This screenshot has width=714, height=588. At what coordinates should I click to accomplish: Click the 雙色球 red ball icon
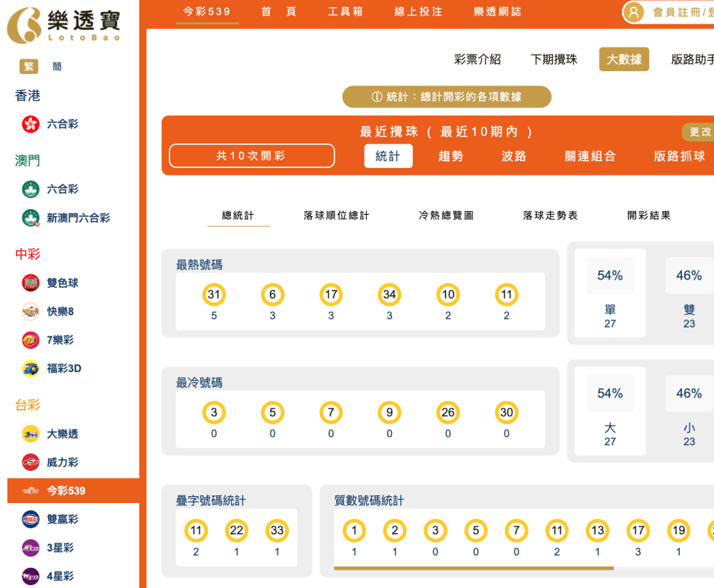29,283
